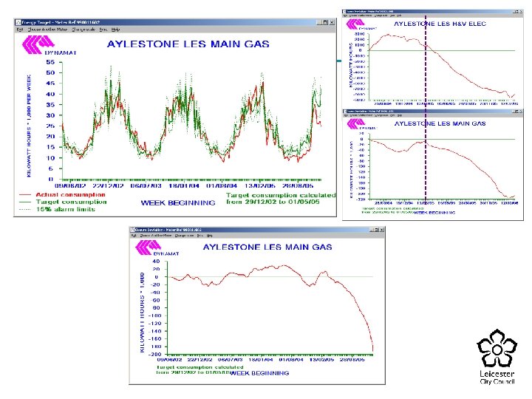Minimize the bottom Cusum Deviation window

(x=372, y=230)
